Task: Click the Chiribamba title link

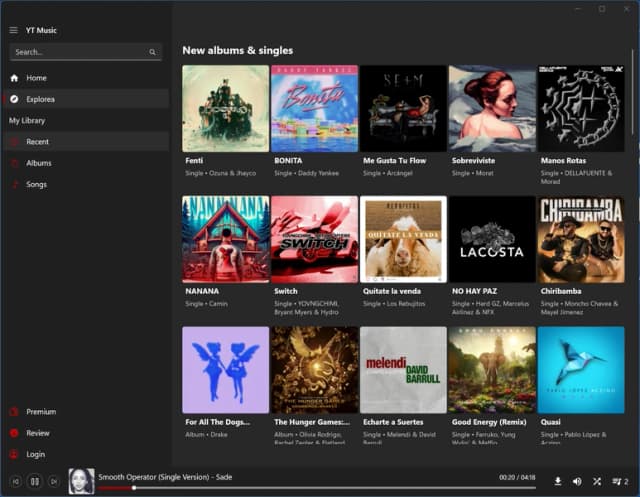Action: tap(561, 291)
